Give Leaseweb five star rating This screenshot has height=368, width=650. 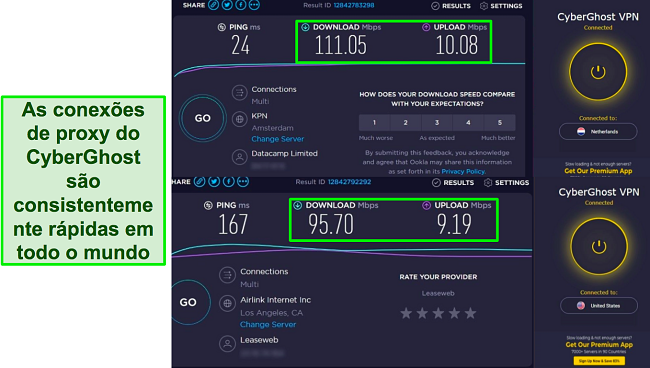point(471,313)
